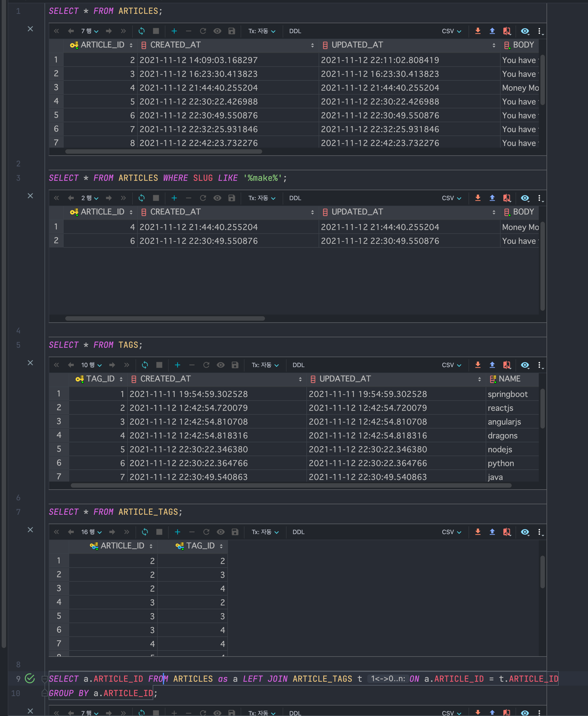
Task: Open the 7 rows page size dropdown
Action: pyautogui.click(x=89, y=31)
